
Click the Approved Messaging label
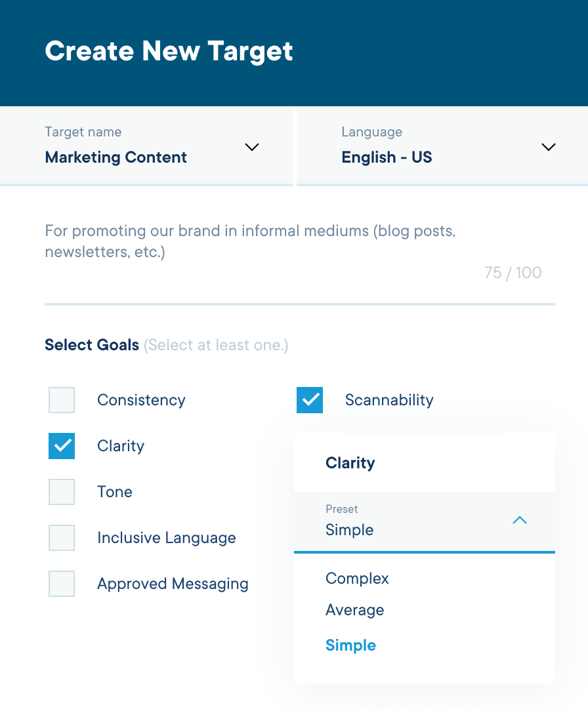click(173, 584)
